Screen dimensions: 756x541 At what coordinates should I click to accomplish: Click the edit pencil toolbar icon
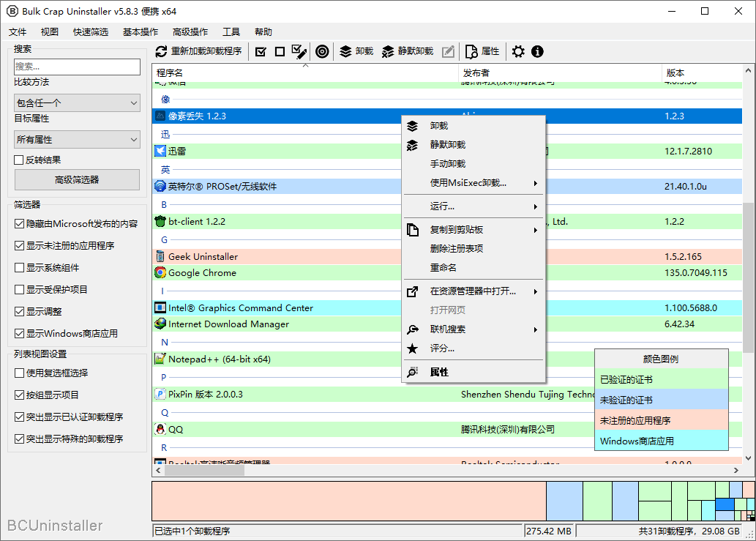(x=448, y=51)
